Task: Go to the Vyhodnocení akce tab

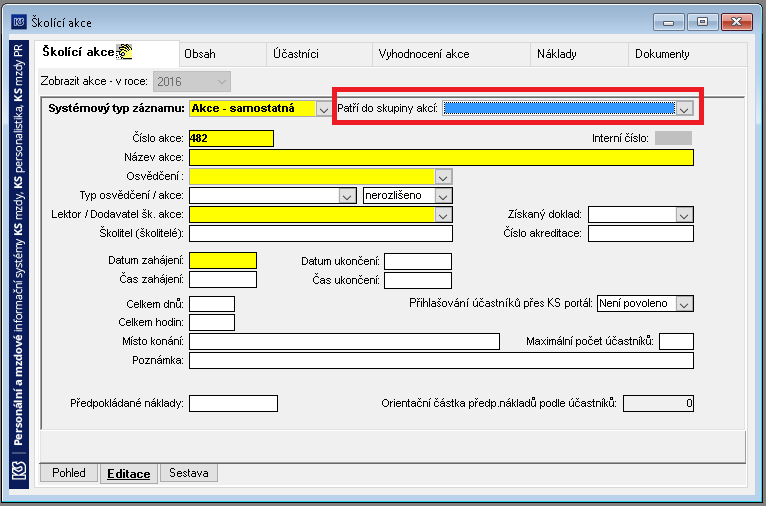Action: tap(451, 54)
